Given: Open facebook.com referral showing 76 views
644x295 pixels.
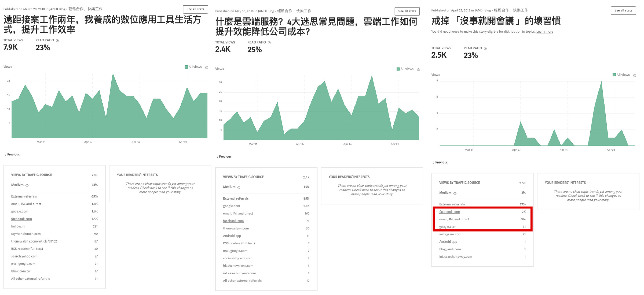Looking at the screenshot, I should pos(233,221).
